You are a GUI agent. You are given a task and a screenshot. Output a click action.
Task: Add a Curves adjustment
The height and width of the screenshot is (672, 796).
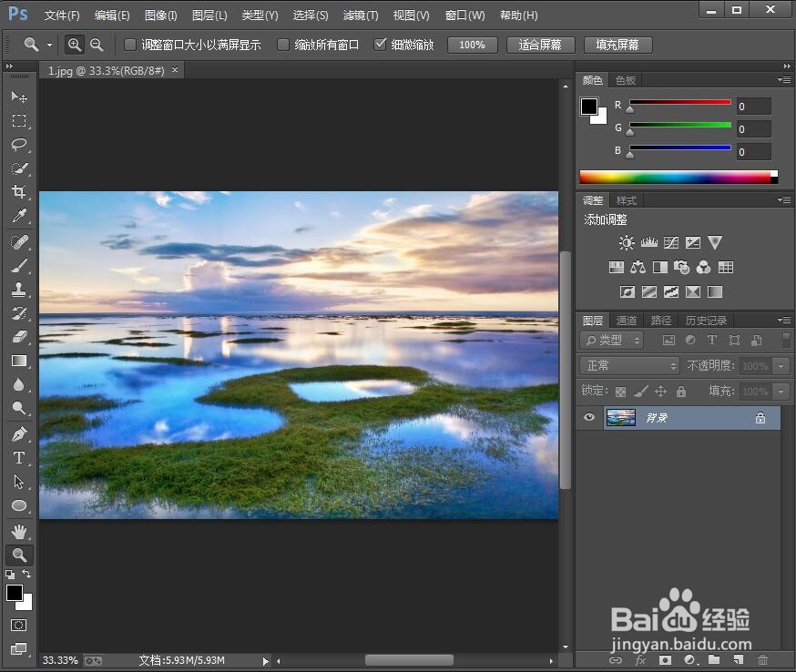point(671,242)
